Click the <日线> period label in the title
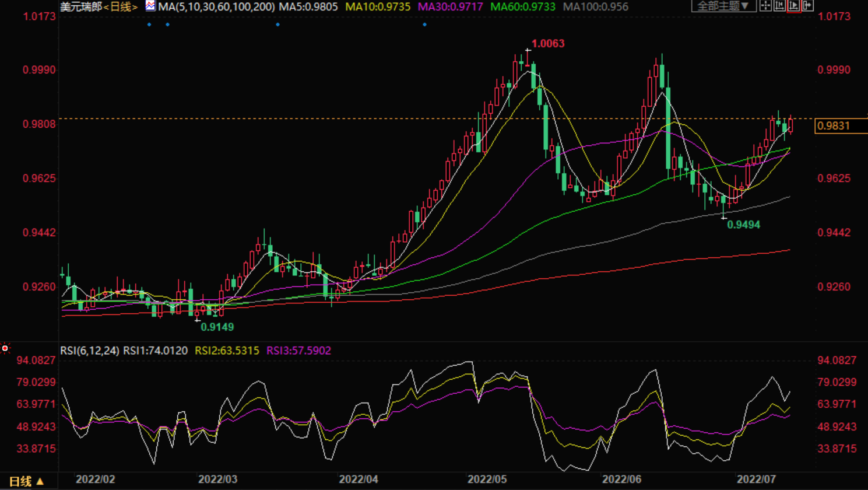 [121, 7]
